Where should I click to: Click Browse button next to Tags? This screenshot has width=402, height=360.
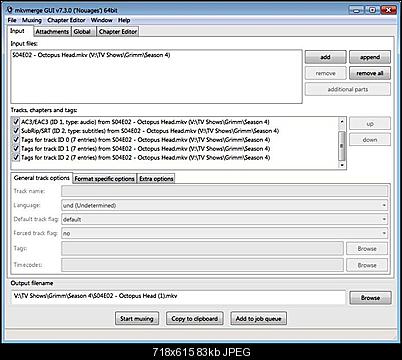pos(367,249)
